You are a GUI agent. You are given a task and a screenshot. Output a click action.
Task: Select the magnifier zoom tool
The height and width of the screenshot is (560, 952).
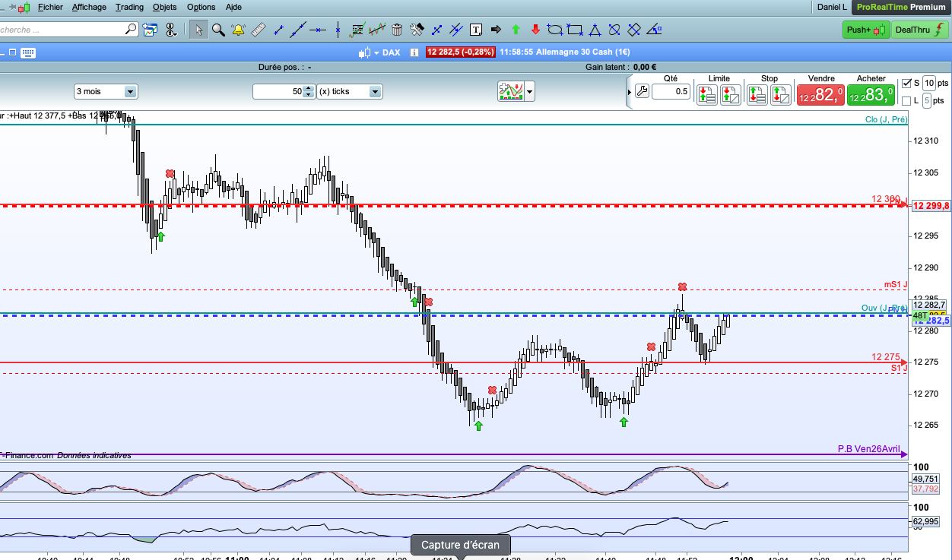[x=218, y=30]
